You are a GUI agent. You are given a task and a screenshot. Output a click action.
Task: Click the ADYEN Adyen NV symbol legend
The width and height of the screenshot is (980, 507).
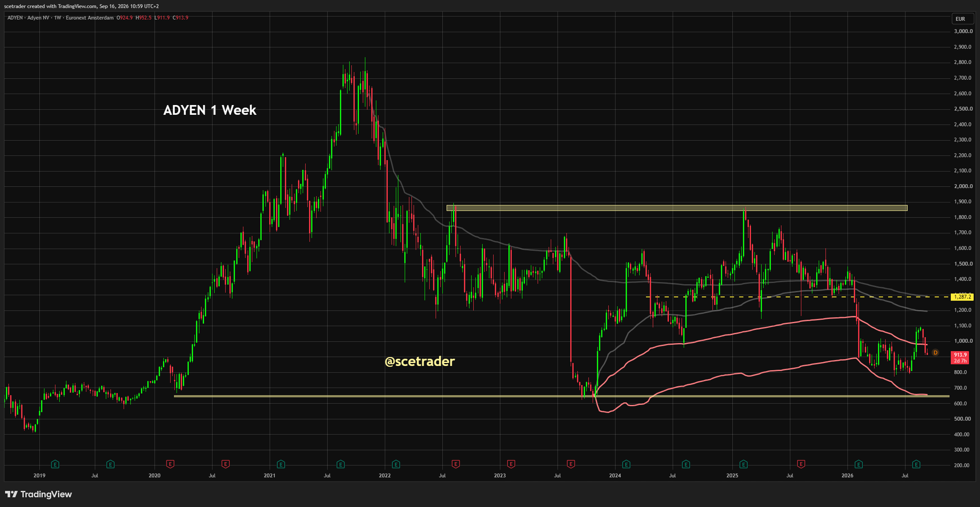click(x=28, y=18)
